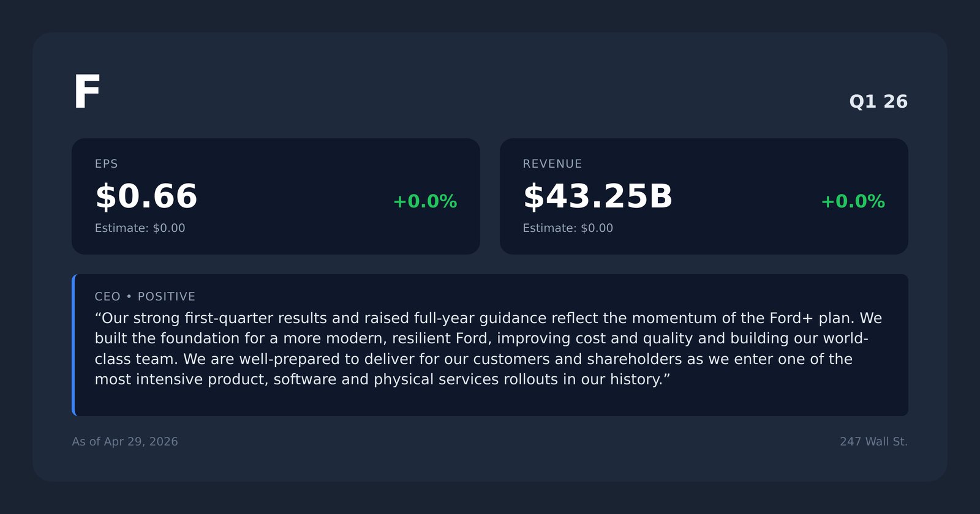Click the $0.66 EPS value
The image size is (980, 514).
coord(146,196)
